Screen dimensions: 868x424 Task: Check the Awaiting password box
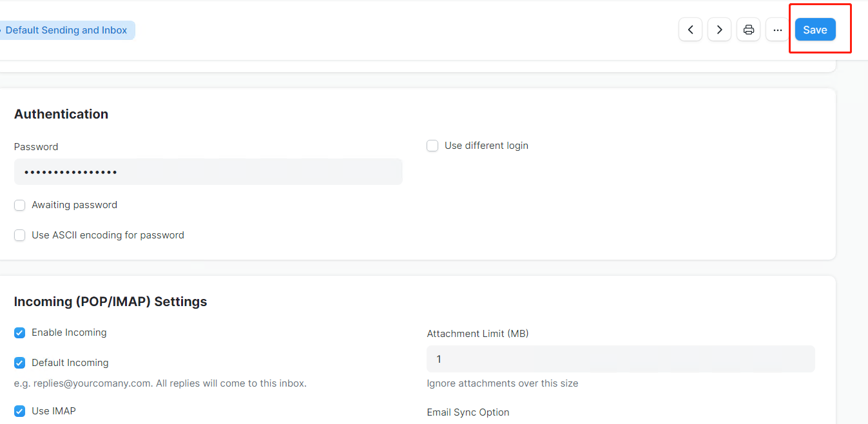coord(20,205)
